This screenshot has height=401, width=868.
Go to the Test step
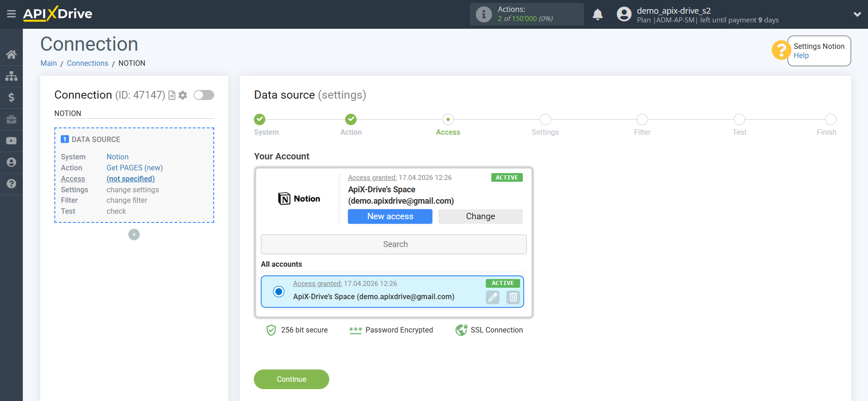click(739, 120)
